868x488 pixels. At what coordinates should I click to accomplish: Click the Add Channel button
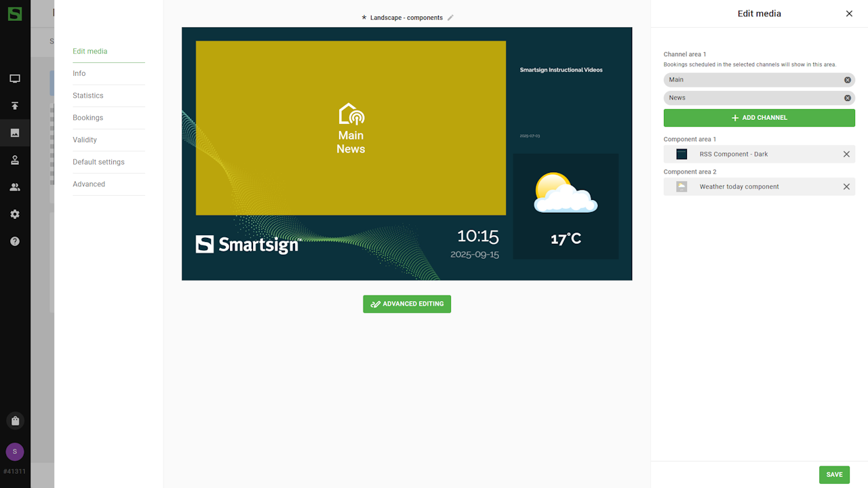click(x=759, y=118)
